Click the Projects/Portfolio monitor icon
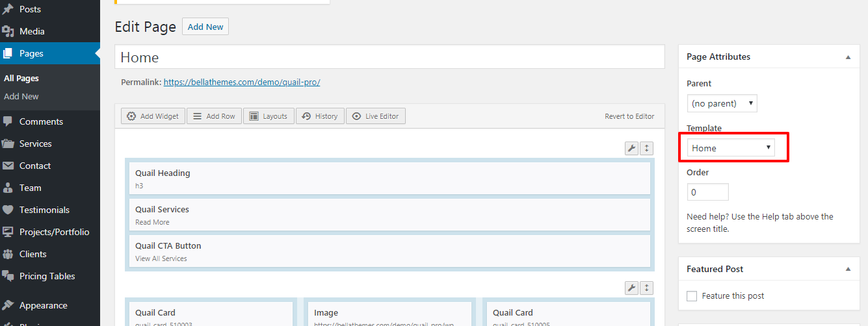Screen dimensions: 868x326 (x=8, y=232)
